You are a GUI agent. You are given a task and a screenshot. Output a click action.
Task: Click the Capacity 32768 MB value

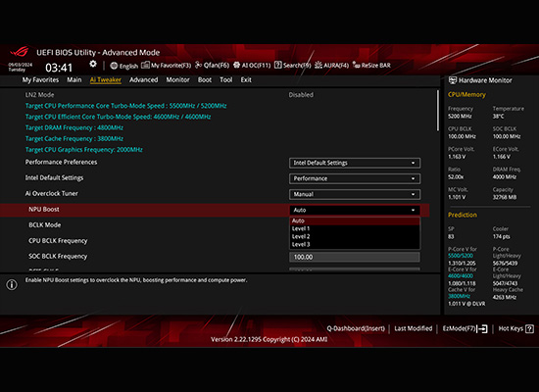tap(505, 197)
